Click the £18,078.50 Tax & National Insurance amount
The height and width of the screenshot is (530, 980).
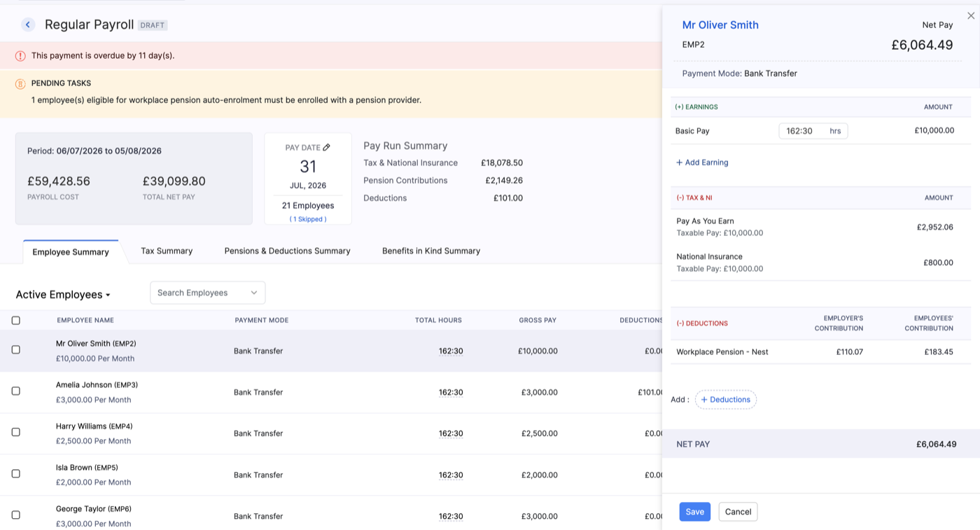[502, 163]
